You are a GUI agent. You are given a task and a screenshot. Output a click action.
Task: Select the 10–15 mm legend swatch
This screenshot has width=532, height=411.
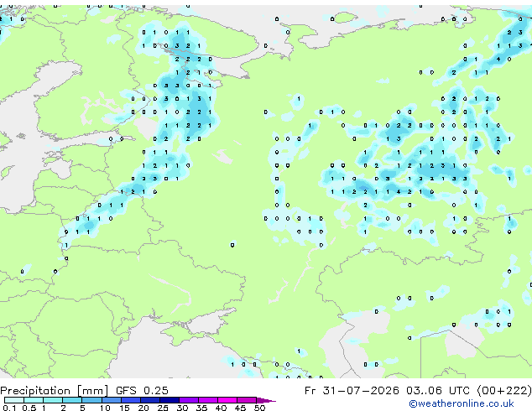pyautogui.click(x=111, y=400)
